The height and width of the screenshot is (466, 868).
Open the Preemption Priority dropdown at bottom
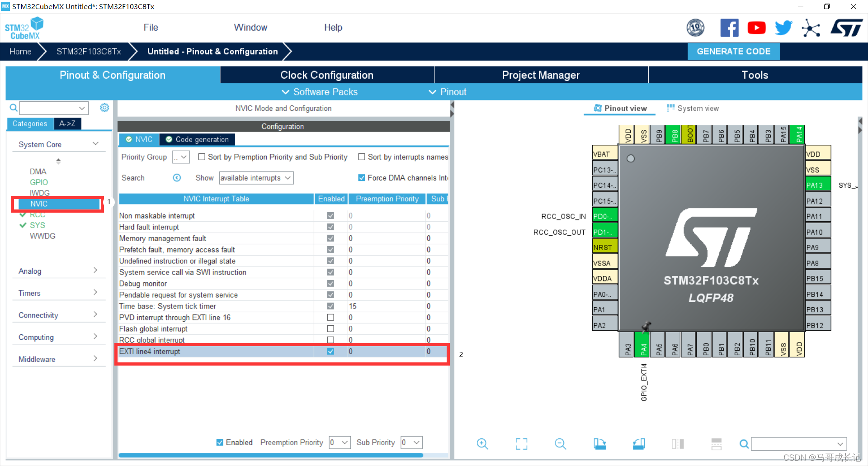click(340, 442)
